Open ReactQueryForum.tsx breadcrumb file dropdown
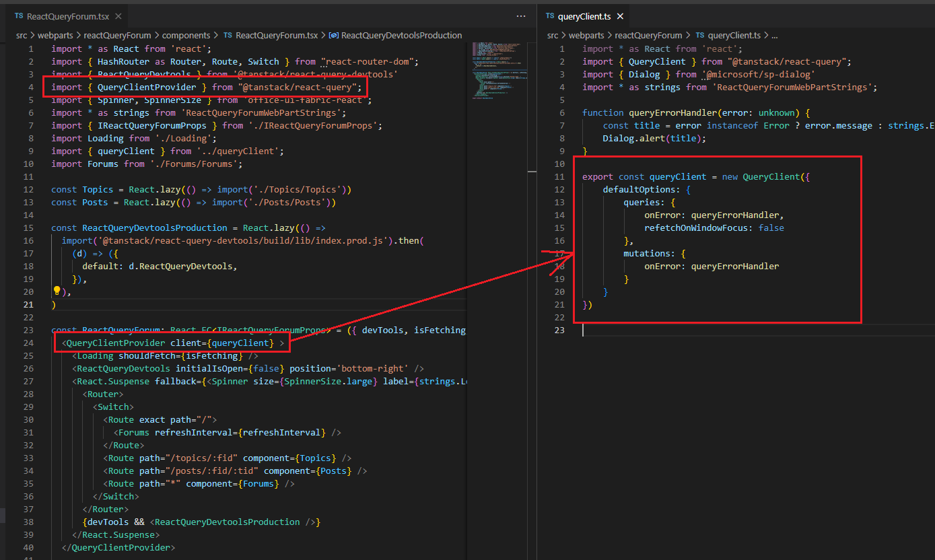Viewport: 935px width, 560px height. tap(277, 35)
